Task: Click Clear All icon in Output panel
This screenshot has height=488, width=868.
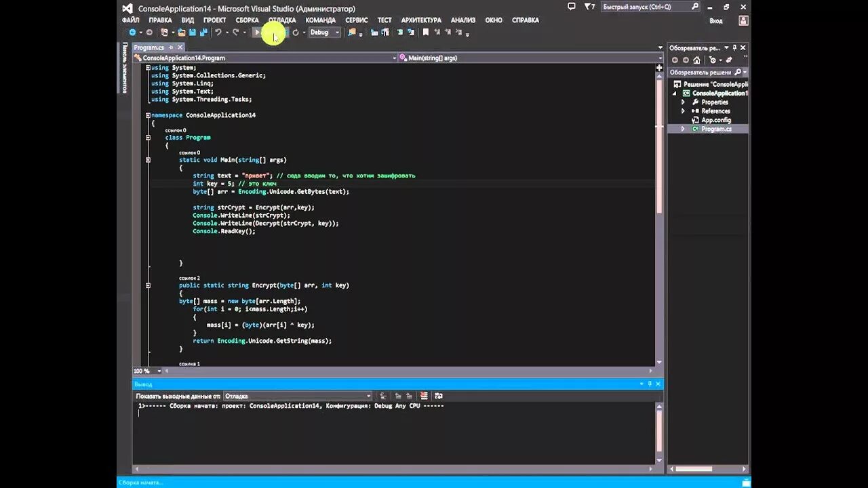Action: (424, 396)
